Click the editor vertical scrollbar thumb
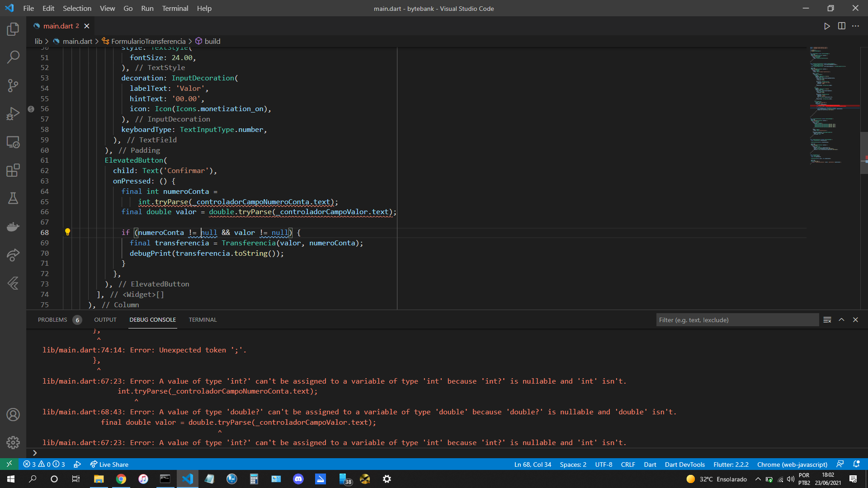868x488 pixels. click(864, 153)
